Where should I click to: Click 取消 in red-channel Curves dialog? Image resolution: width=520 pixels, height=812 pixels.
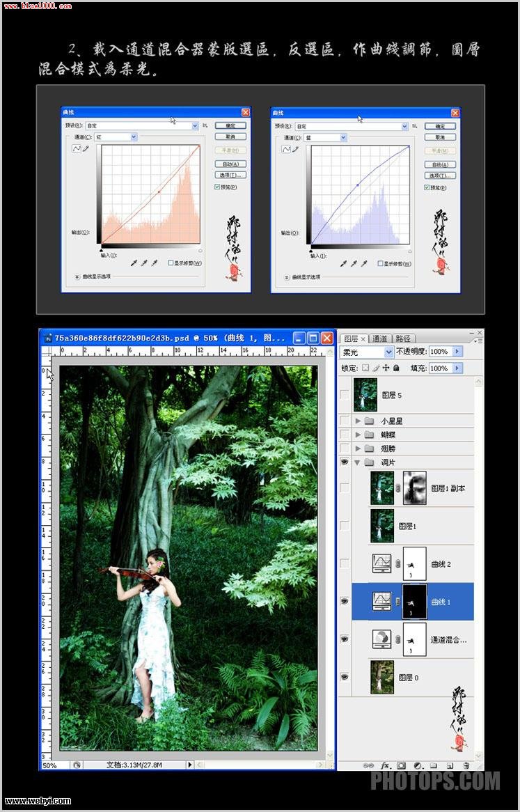231,136
